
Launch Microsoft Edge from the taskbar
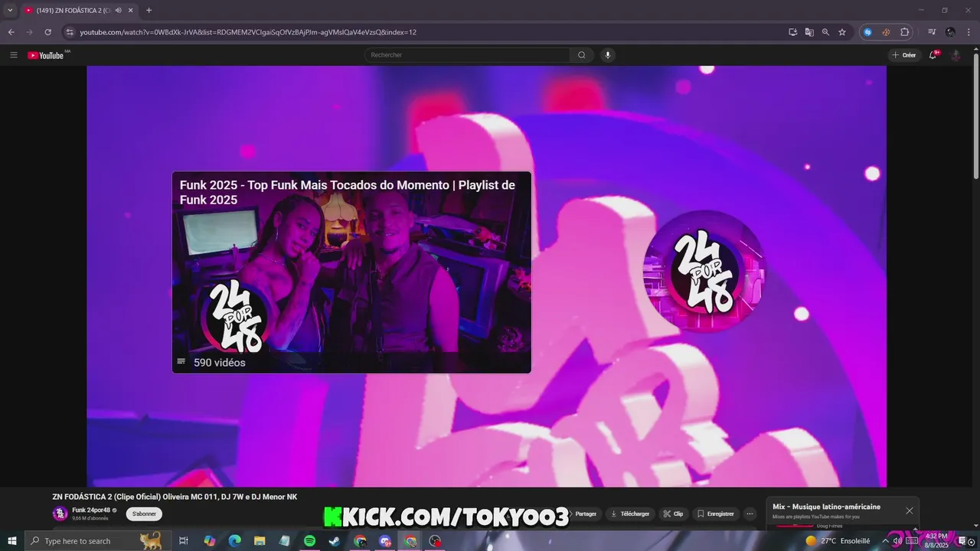coord(234,541)
